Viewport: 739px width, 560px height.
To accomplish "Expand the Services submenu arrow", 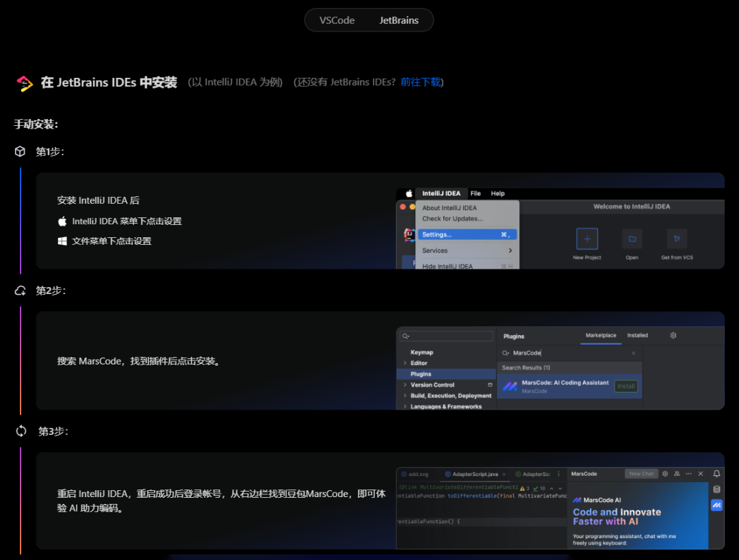I will point(510,250).
